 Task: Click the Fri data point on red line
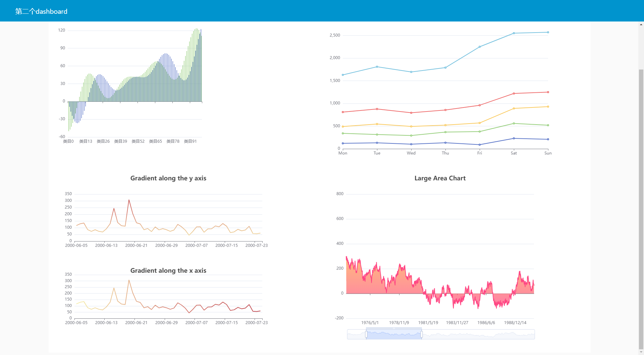(480, 105)
